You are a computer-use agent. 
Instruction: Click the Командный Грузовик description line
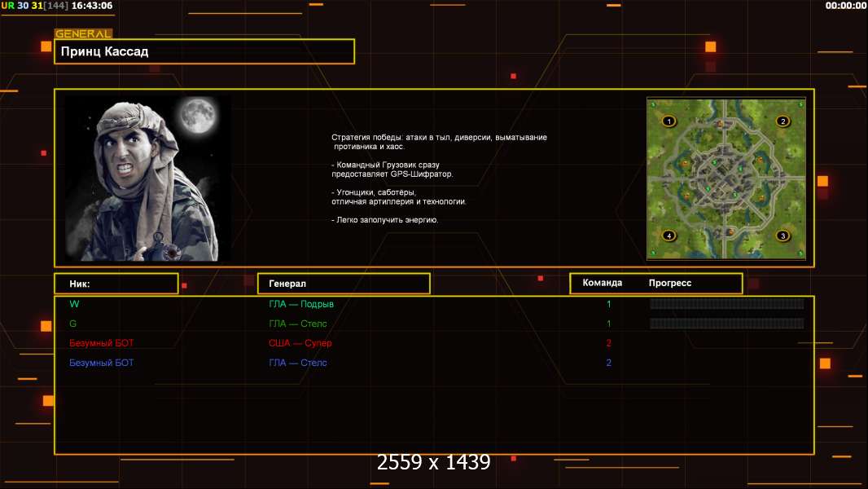[392, 170]
